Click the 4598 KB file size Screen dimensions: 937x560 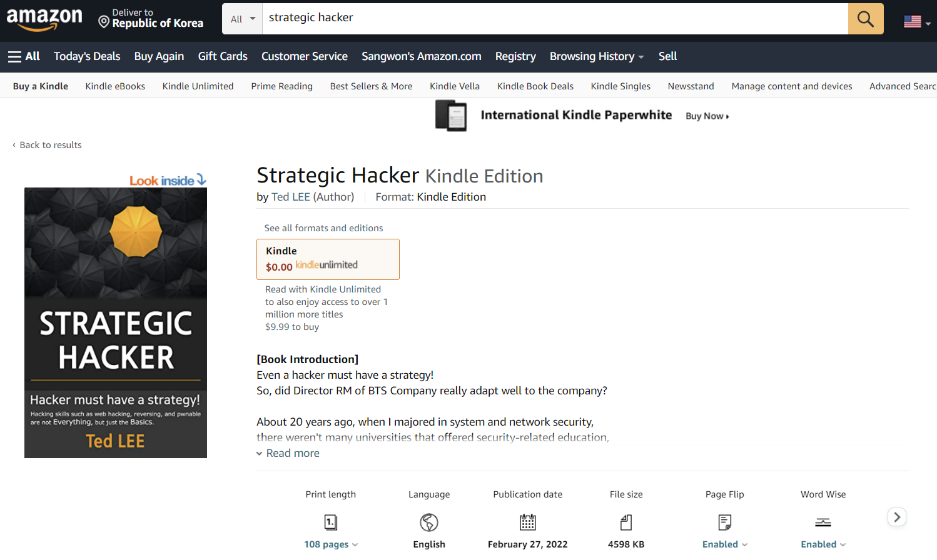point(626,544)
